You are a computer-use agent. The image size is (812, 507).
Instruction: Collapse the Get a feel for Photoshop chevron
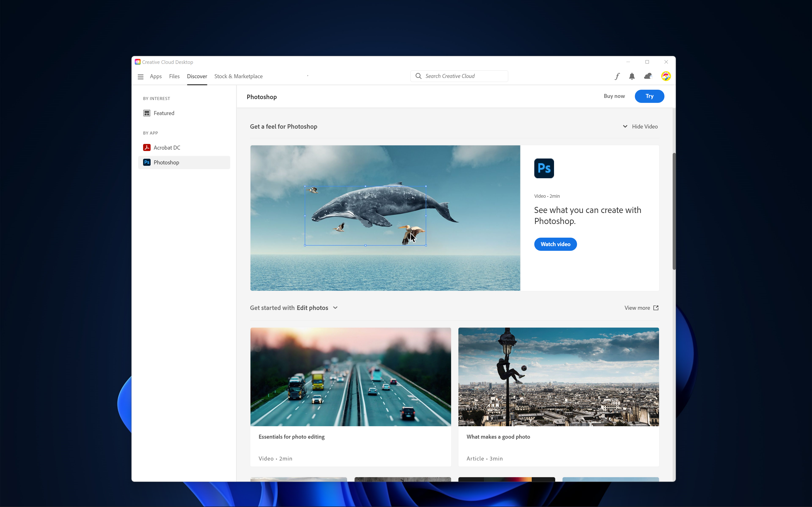(x=625, y=126)
